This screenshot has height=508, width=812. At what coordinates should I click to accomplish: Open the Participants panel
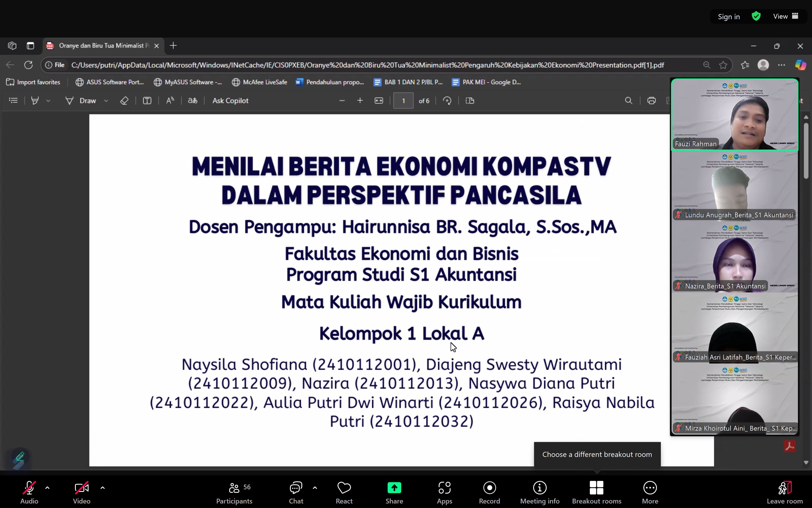point(234,492)
